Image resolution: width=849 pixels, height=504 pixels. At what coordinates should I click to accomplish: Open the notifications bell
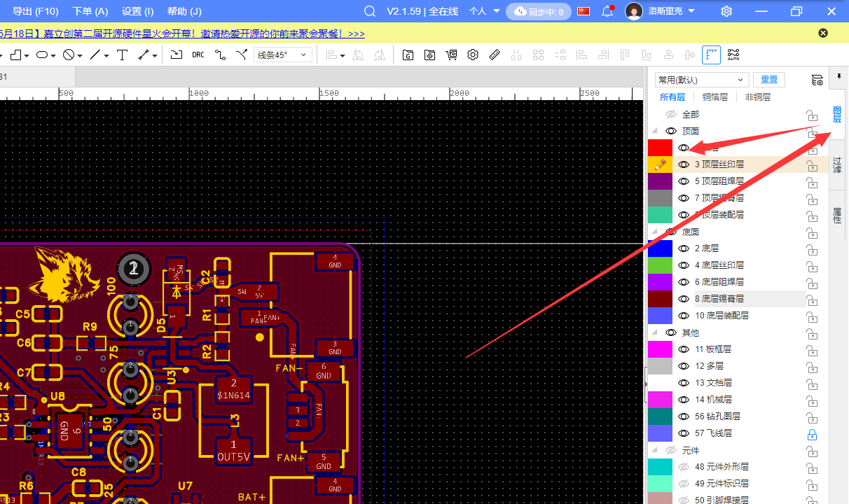click(607, 11)
